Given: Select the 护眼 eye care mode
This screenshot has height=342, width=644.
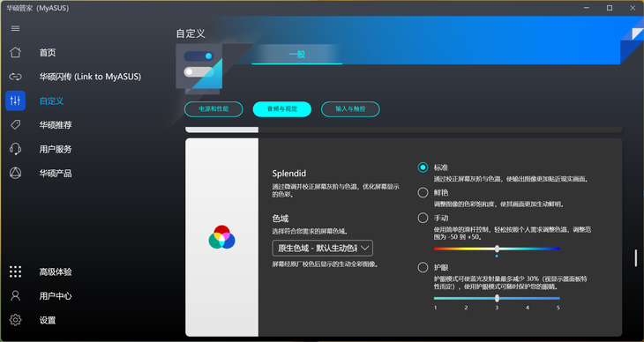Looking at the screenshot, I should click(x=423, y=268).
